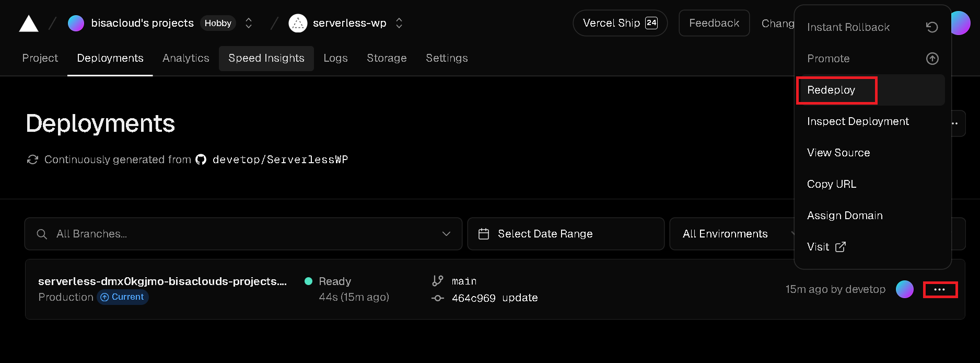Click the commit icon beside 464c969
Image resolution: width=980 pixels, height=363 pixels.
pos(438,298)
